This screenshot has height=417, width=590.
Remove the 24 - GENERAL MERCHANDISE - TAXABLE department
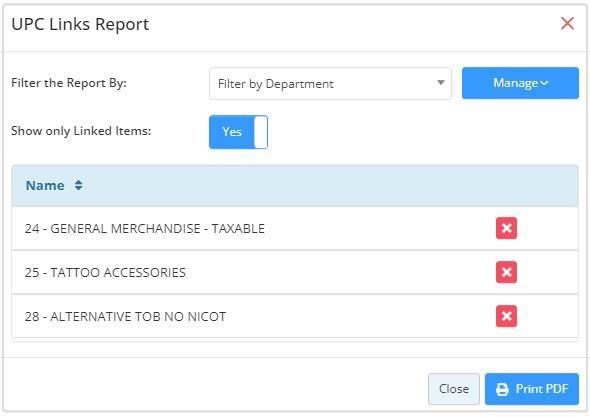(506, 228)
